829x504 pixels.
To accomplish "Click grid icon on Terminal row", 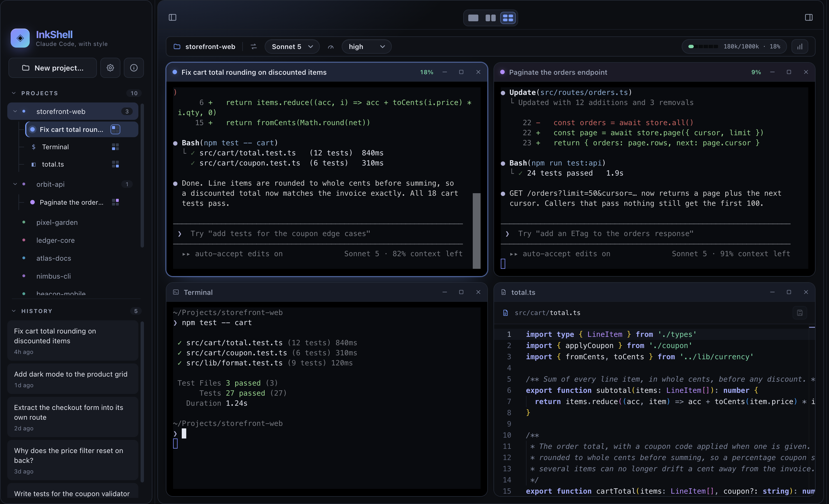I will click(x=115, y=147).
